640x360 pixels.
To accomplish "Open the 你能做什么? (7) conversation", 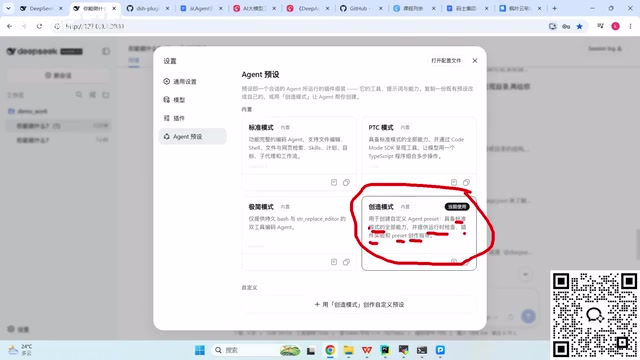I will pos(58,126).
